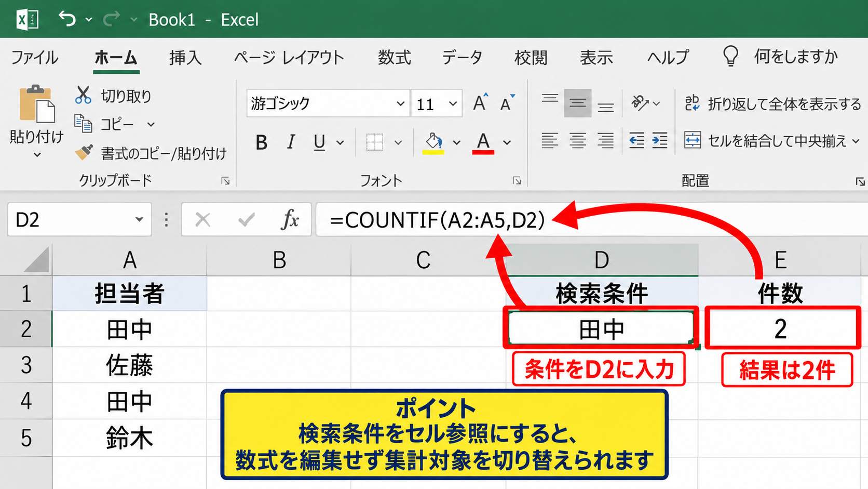Toggle Underline formatting
The width and height of the screenshot is (868, 489).
[319, 142]
